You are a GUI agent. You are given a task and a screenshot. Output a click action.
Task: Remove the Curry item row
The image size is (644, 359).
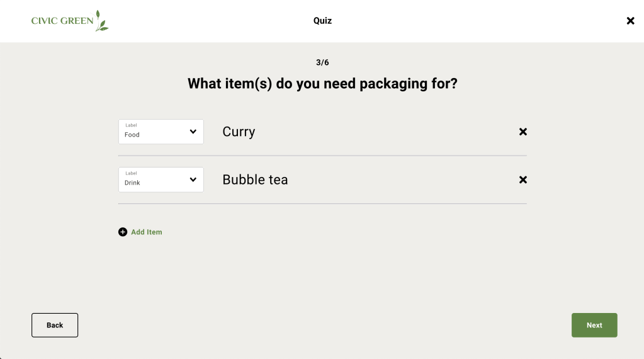(x=523, y=132)
